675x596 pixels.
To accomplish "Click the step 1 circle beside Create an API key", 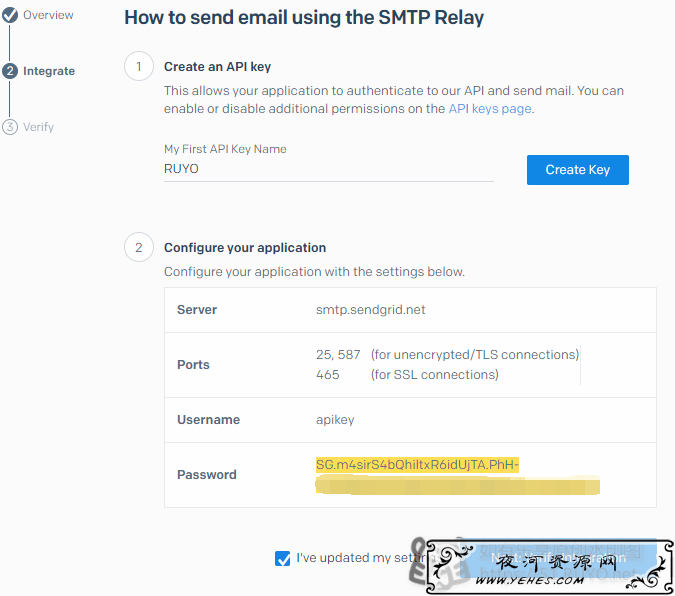I will 139,66.
